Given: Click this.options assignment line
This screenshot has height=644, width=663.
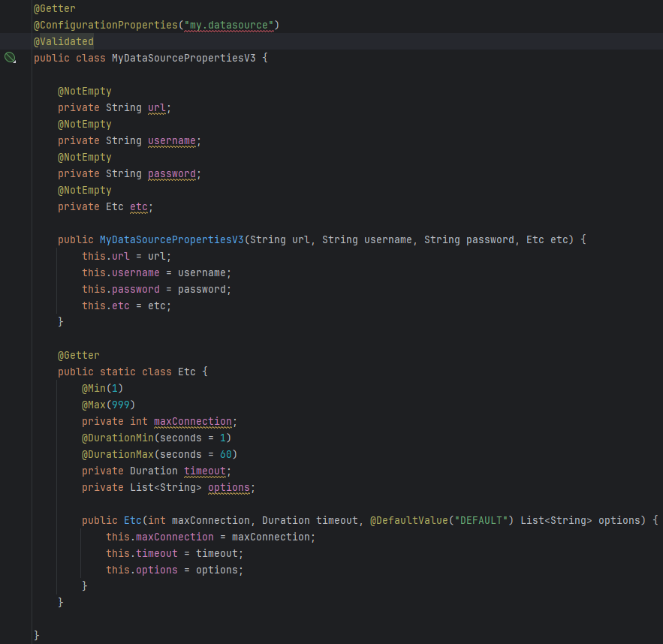Looking at the screenshot, I should click(x=175, y=570).
